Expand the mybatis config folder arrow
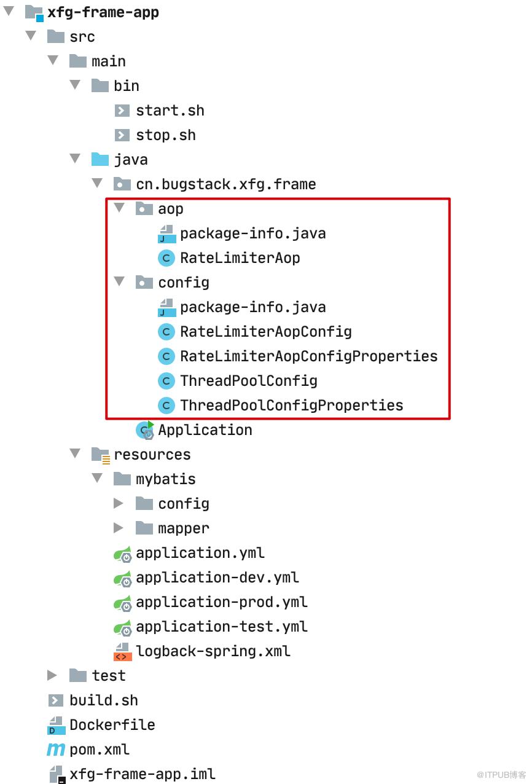Image resolution: width=532 pixels, height=784 pixels. (x=119, y=503)
